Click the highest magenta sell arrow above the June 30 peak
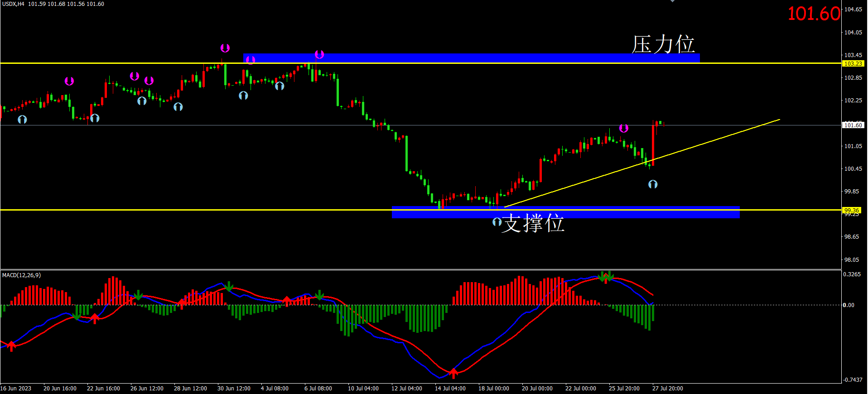 point(225,48)
